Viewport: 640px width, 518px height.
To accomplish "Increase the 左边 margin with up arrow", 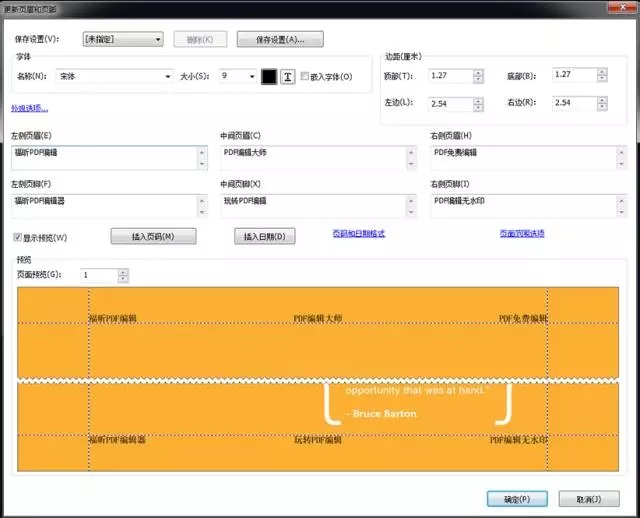I will (478, 100).
